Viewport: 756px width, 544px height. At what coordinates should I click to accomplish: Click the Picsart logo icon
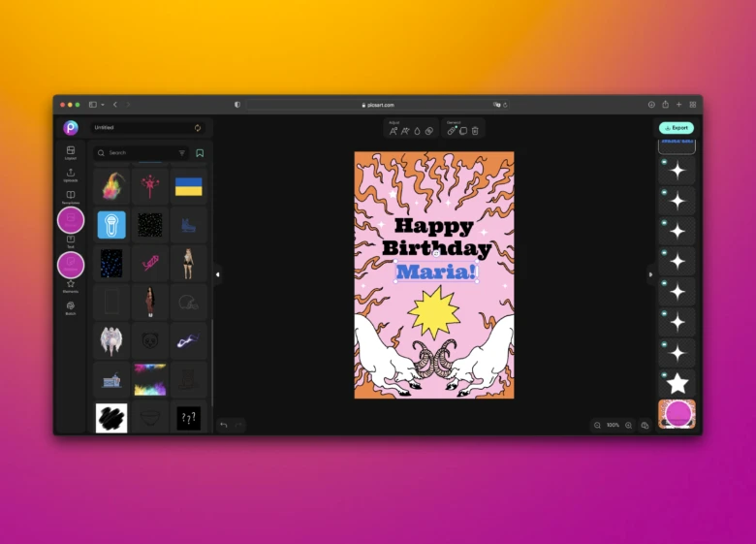pyautogui.click(x=71, y=127)
